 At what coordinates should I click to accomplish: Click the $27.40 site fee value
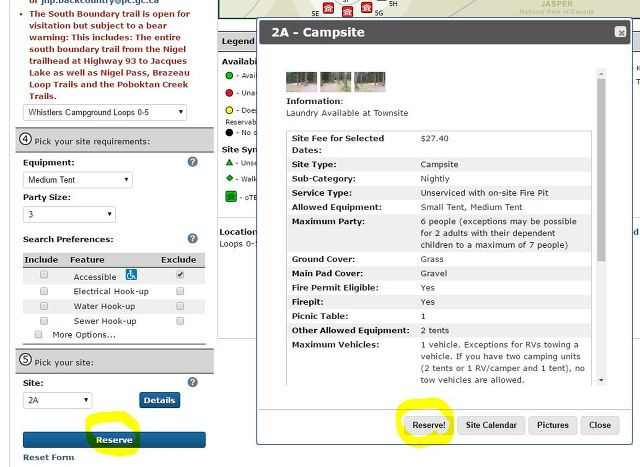point(434,138)
